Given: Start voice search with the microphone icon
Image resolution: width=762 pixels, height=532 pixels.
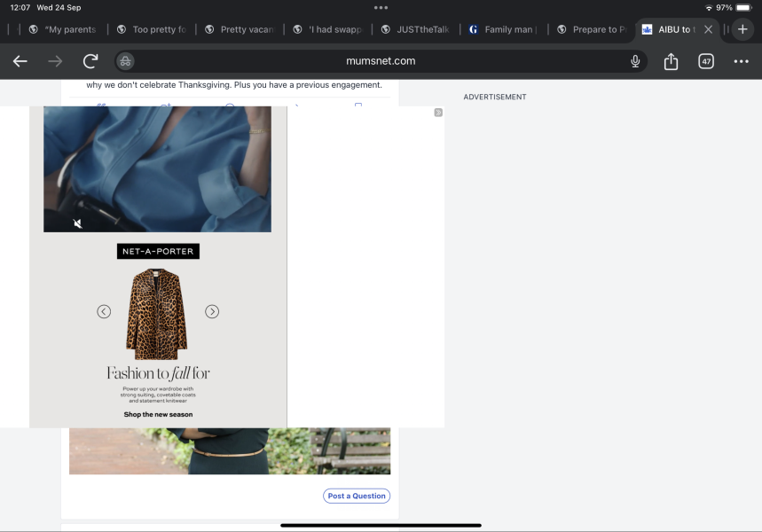Looking at the screenshot, I should pos(635,61).
